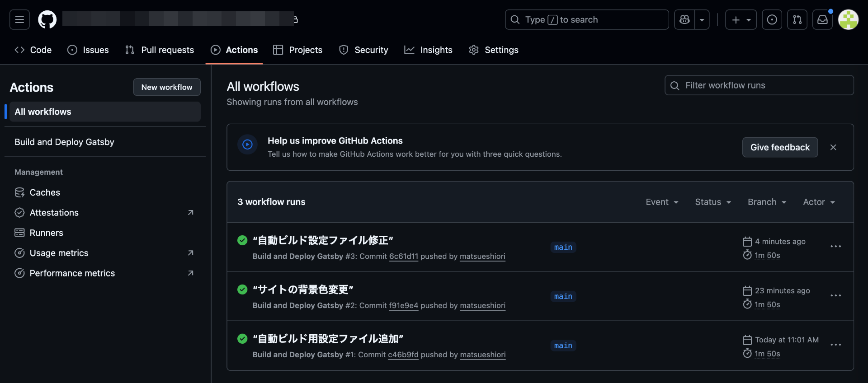Select the Actions tab

click(234, 50)
